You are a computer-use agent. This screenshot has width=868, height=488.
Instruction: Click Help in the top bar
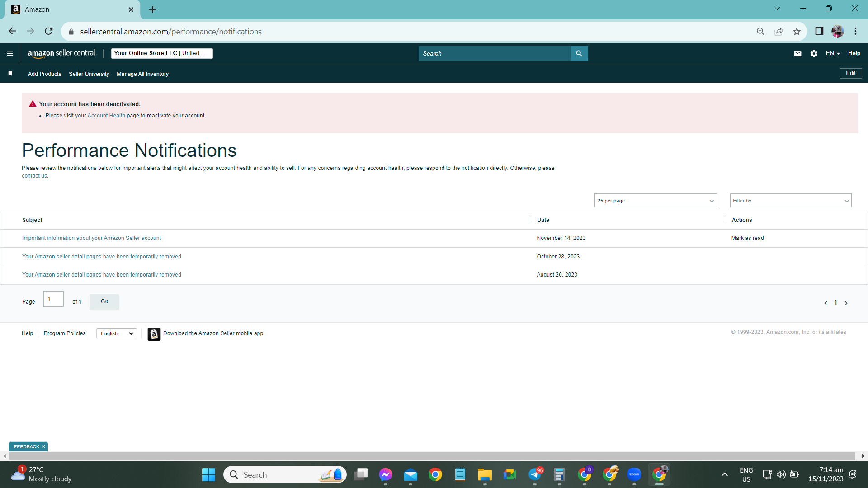854,53
